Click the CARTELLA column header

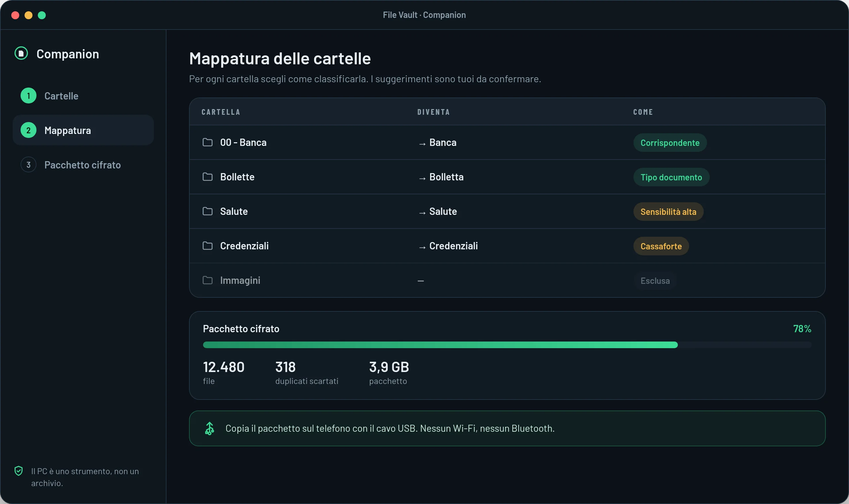pyautogui.click(x=221, y=112)
